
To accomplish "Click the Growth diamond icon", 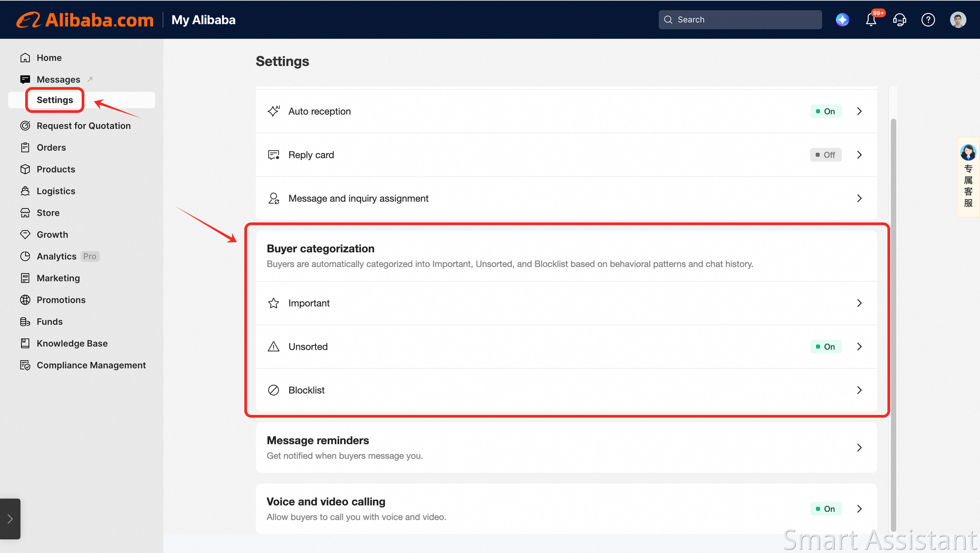I will (x=25, y=235).
